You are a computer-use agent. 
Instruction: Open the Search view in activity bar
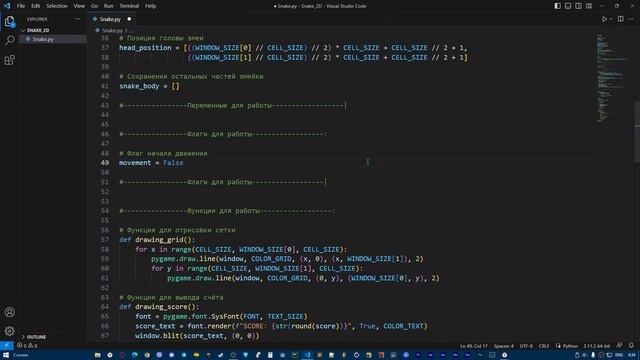(x=9, y=40)
